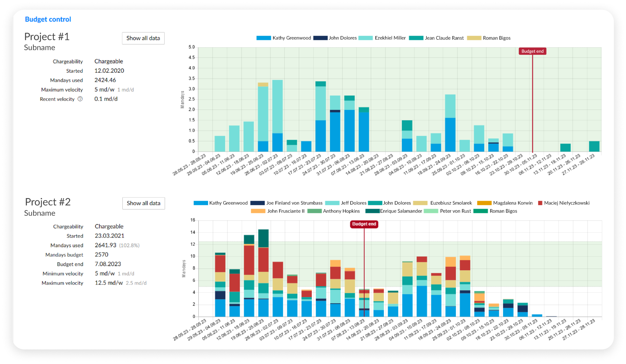Click Euzebiusz Smolarek legend entry
626x364 pixels.
pyautogui.click(x=451, y=203)
